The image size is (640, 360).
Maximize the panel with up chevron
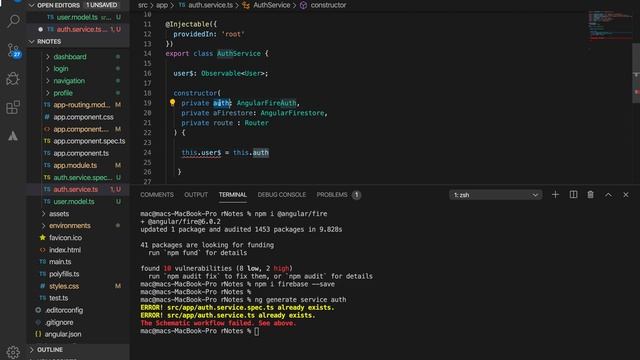[x=608, y=195]
